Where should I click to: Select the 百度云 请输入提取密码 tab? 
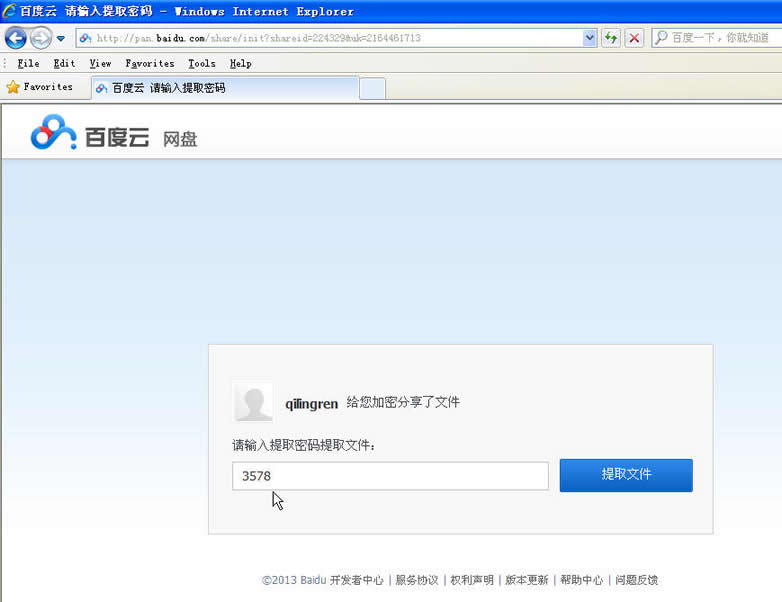[225, 88]
